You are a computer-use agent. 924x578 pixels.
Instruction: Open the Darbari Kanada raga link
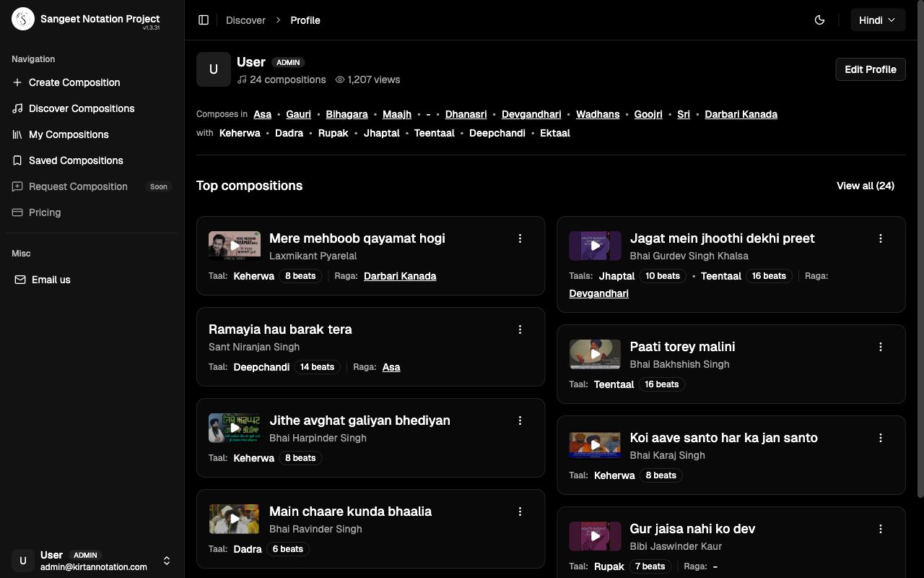point(741,114)
